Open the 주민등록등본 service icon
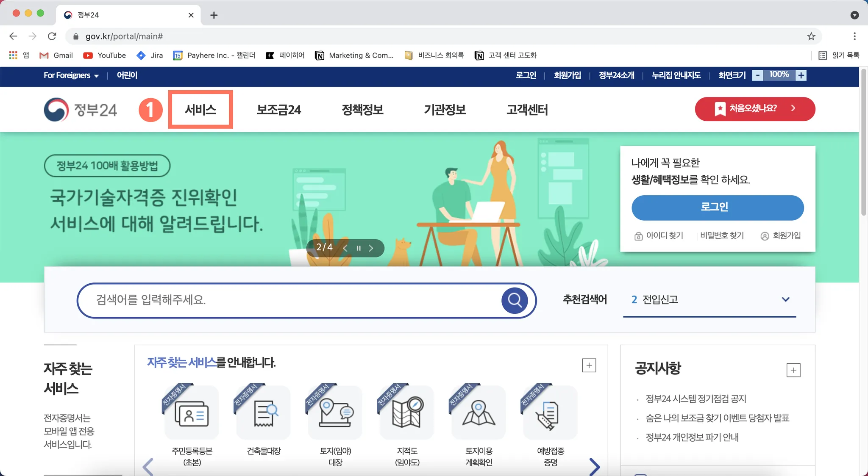868x476 pixels. 192,413
